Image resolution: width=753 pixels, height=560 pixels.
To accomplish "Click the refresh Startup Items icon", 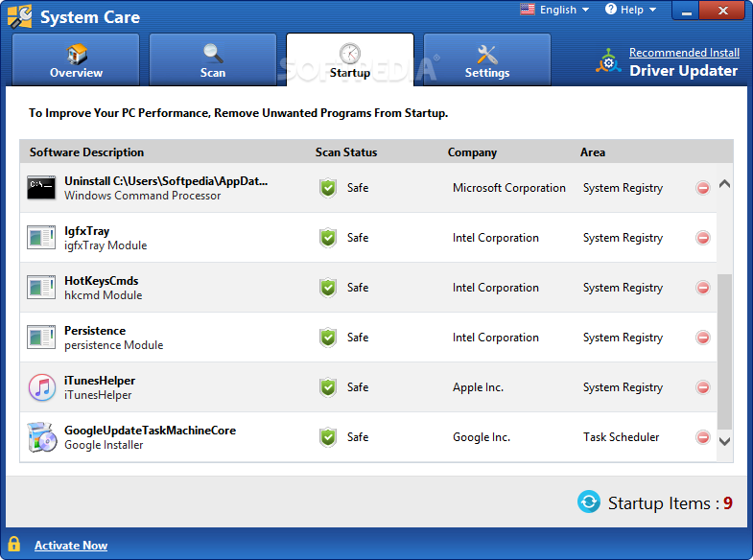I will (589, 502).
